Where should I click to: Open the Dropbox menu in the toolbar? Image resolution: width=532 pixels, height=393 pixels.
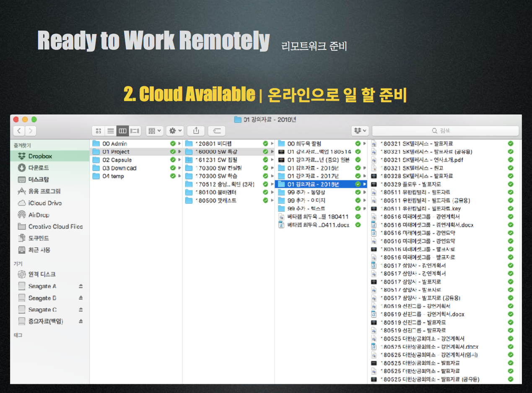coord(360,130)
